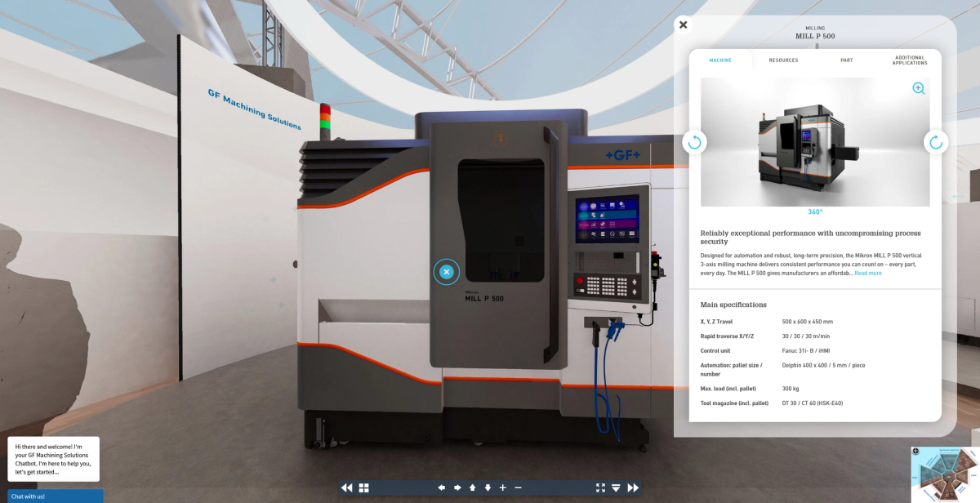Screen dimensions: 980x503
Task: Switch to the Machine tab
Action: click(x=720, y=60)
